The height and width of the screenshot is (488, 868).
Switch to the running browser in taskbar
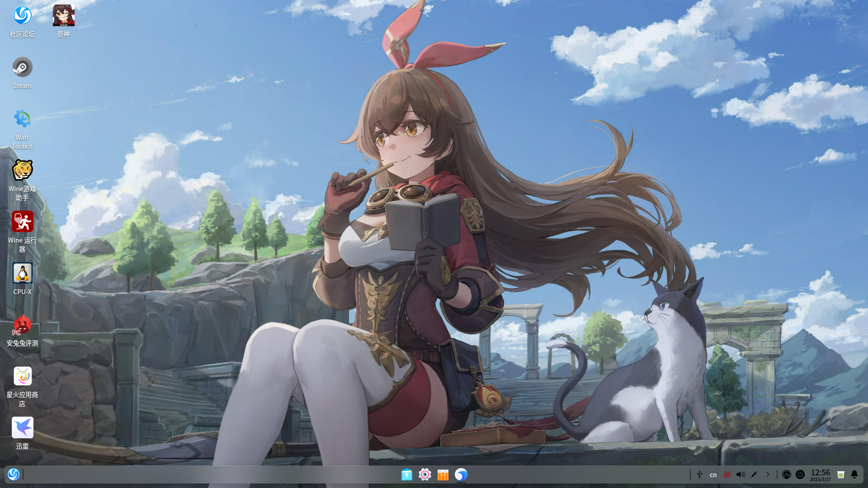[461, 475]
